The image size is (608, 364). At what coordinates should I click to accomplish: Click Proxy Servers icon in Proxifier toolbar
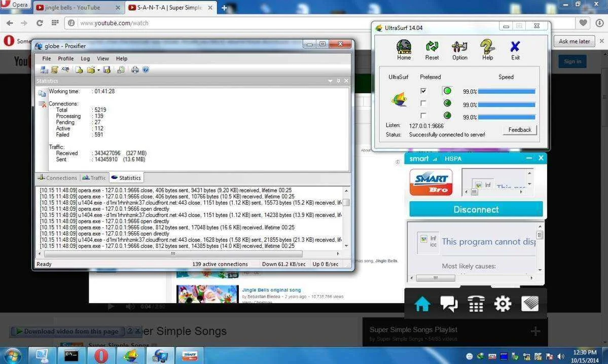point(44,70)
